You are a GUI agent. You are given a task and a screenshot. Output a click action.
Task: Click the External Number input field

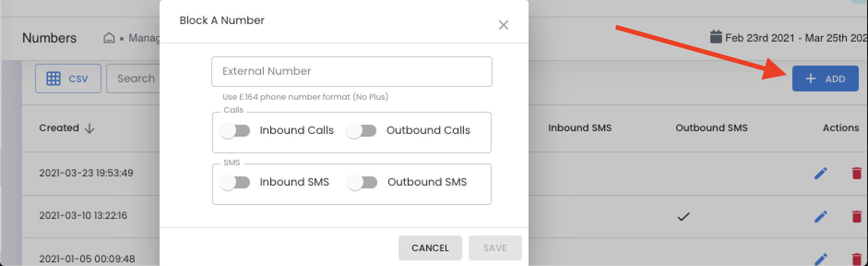351,72
